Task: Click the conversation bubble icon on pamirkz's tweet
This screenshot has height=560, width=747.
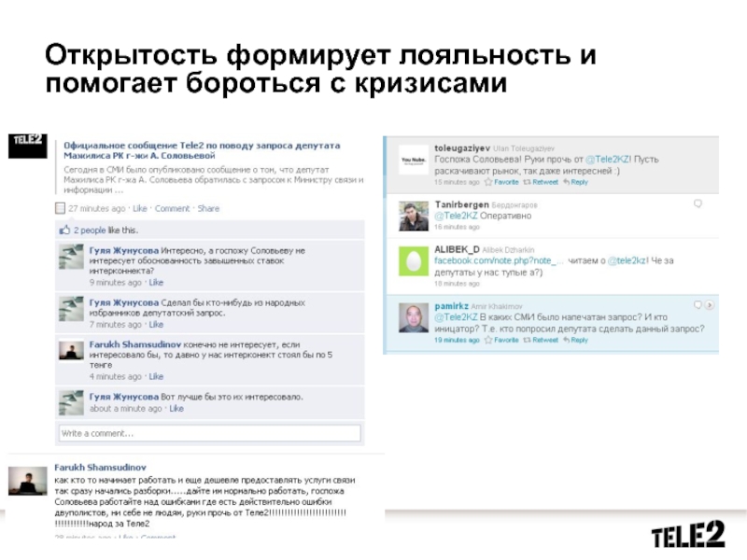Action: 698,305
